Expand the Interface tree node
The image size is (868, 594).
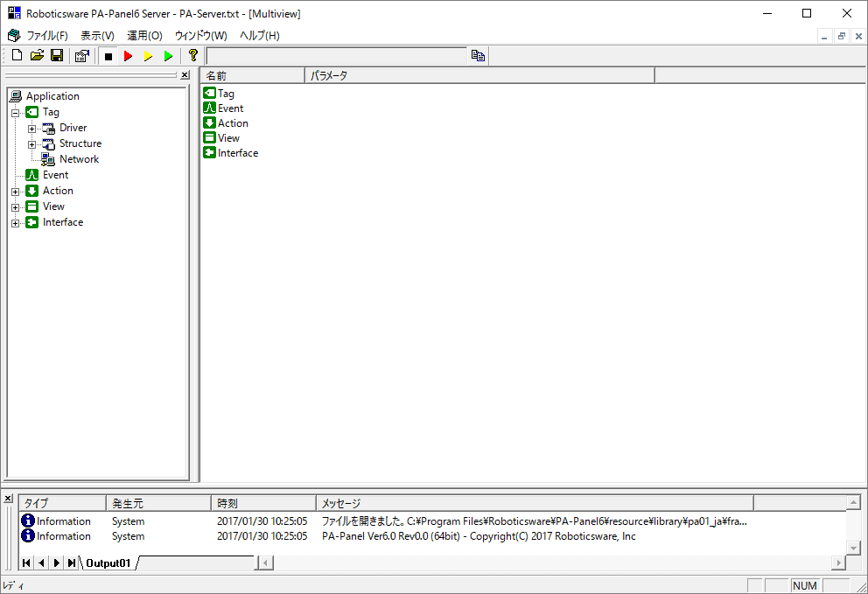(x=15, y=222)
